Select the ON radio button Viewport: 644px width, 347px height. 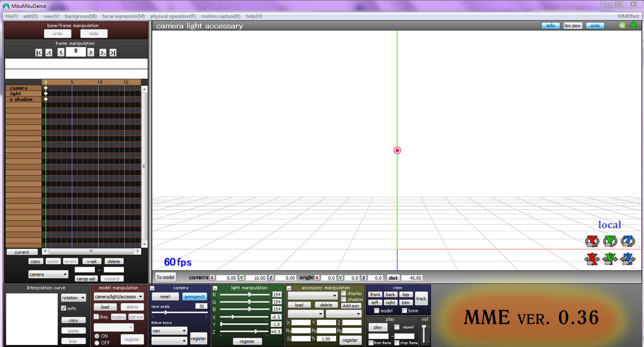pos(96,336)
